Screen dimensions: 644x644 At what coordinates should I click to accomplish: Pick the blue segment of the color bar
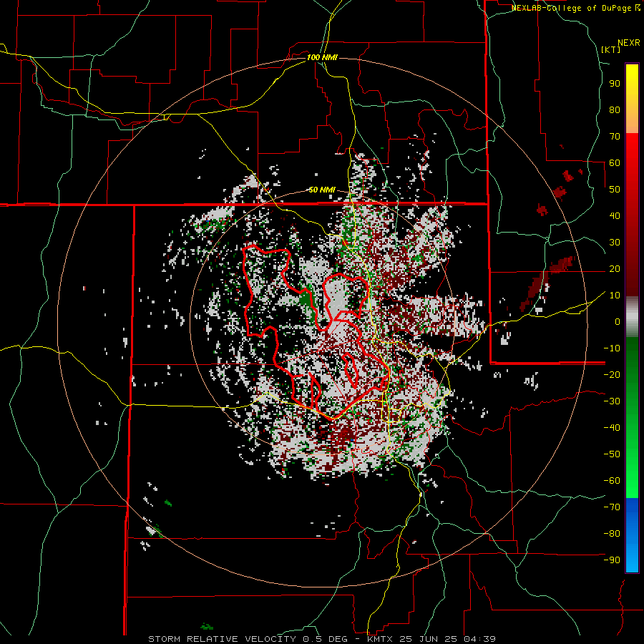[632, 535]
